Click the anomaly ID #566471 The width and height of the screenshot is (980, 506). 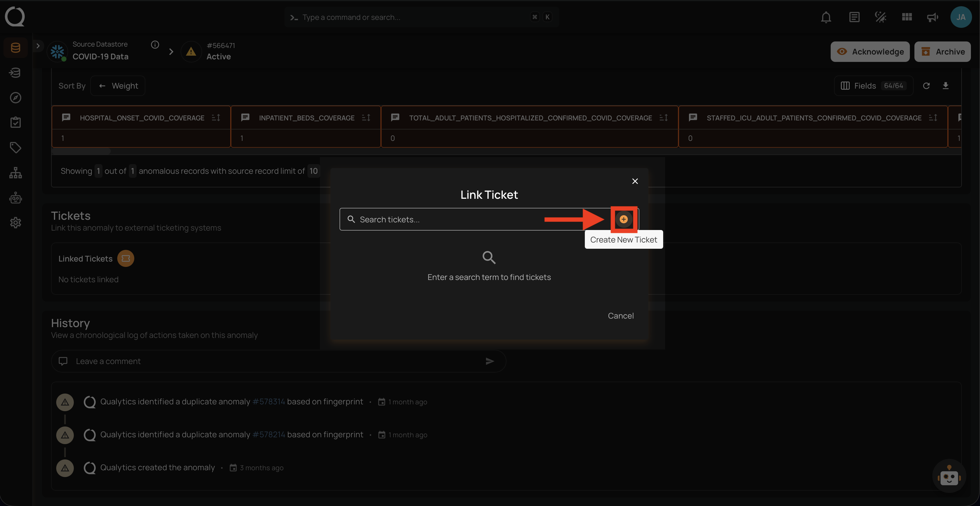pyautogui.click(x=221, y=45)
